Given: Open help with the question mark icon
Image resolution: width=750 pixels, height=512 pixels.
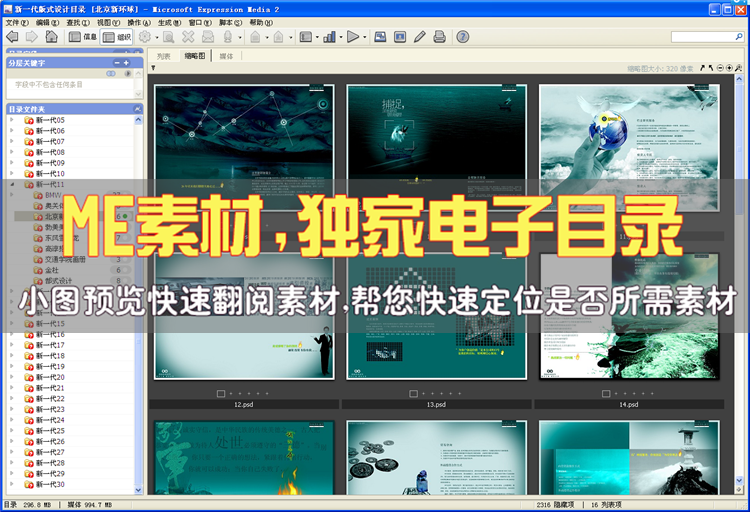Looking at the screenshot, I should (462, 37).
